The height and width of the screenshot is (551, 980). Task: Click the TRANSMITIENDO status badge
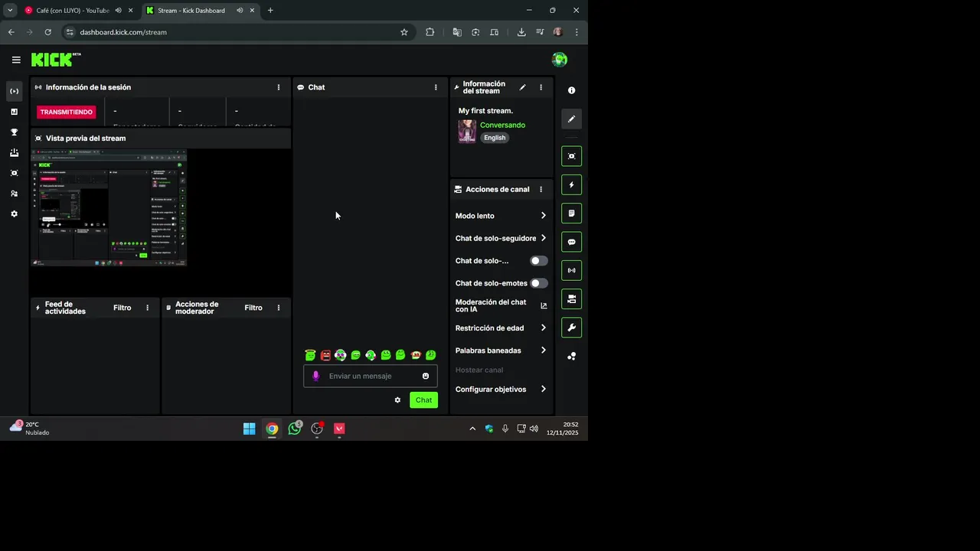(67, 112)
